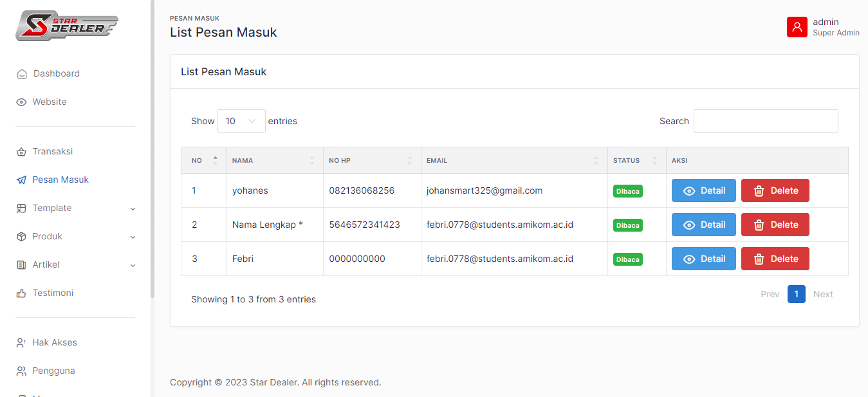This screenshot has height=397, width=868.
Task: Click the Pesan Masuk paper plane icon
Action: coord(21,180)
